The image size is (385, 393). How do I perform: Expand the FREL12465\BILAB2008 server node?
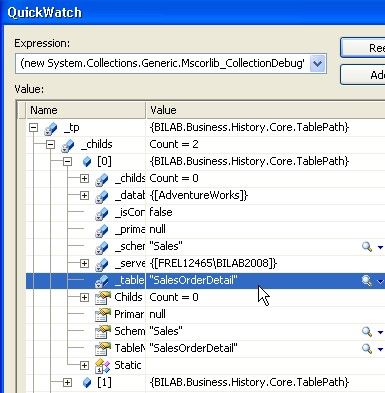[84, 263]
